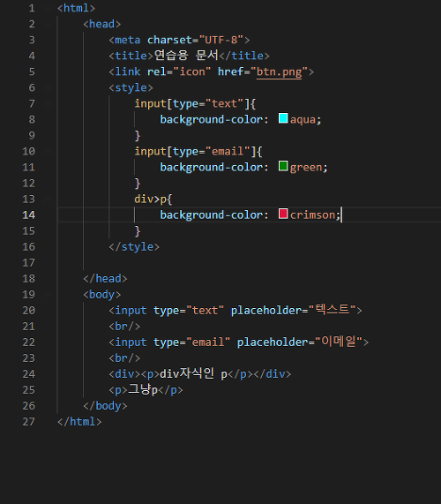Click the <br/> tag on line 21

pyautogui.click(x=124, y=327)
